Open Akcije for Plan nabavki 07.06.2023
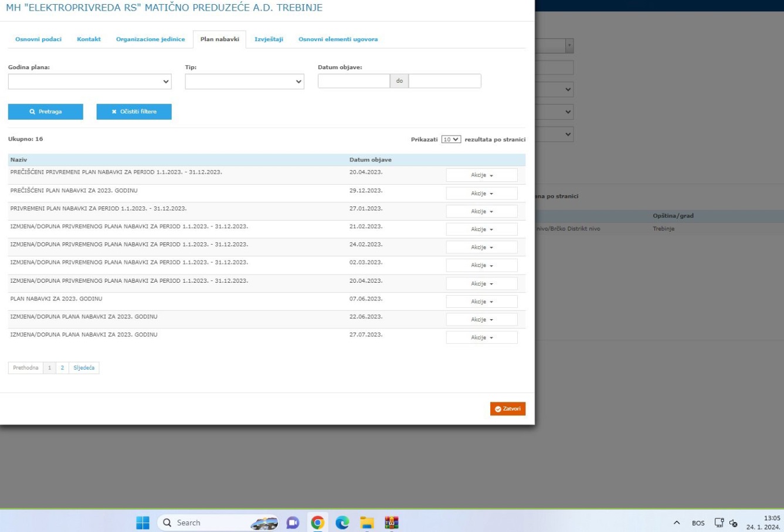Viewport: 784px width, 532px height. pyautogui.click(x=481, y=301)
